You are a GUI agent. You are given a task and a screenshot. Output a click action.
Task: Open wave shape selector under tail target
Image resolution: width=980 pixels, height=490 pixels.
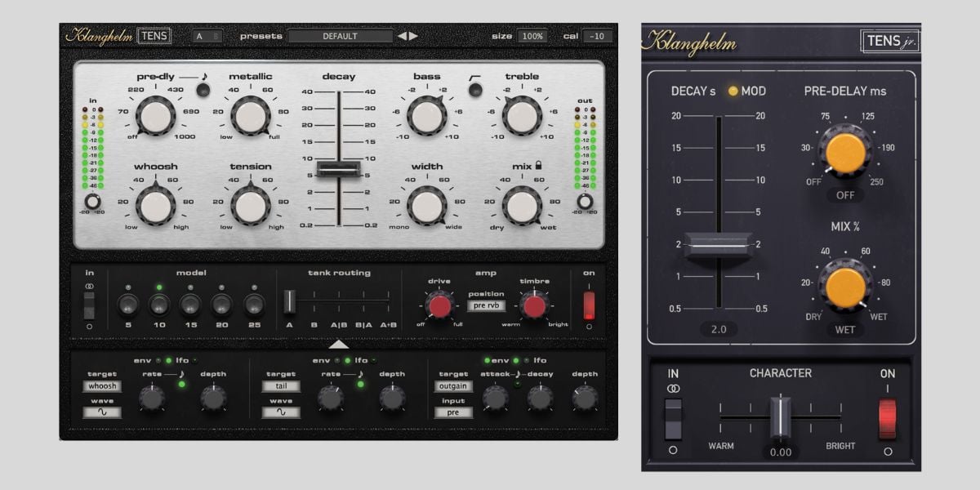(x=281, y=412)
